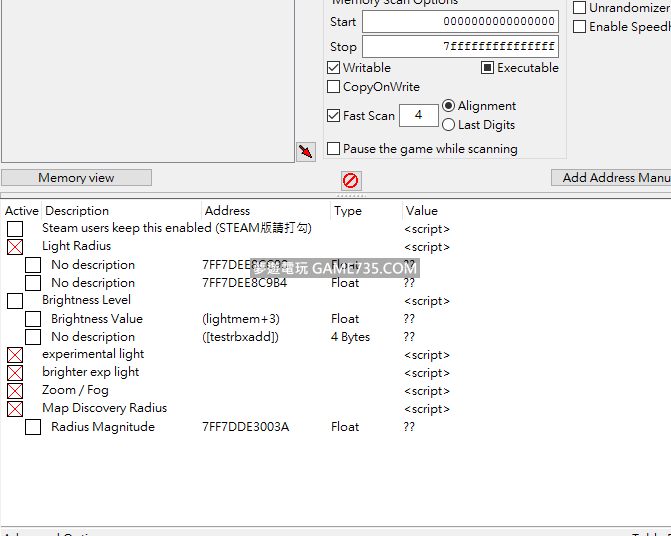Click the red no-entry clear list icon
671x536 pixels.
tap(350, 180)
